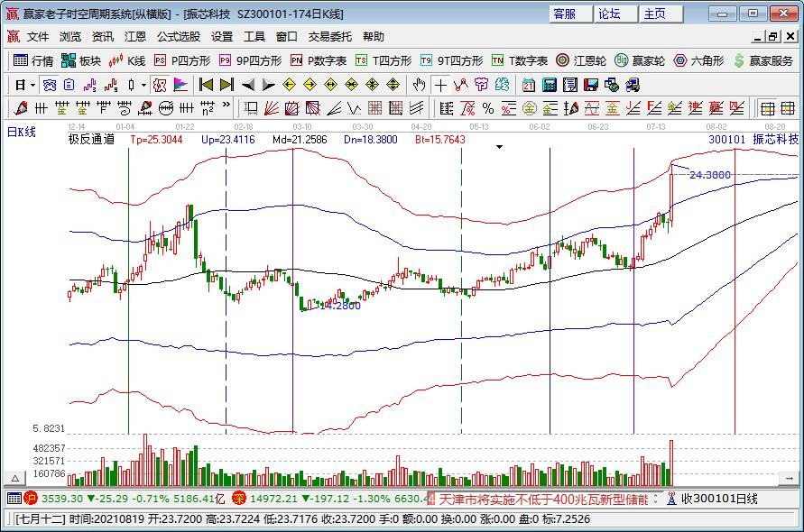This screenshot has height=532, width=804.
Task: Expand the candlestick style dropdown arrow
Action: 144,85
